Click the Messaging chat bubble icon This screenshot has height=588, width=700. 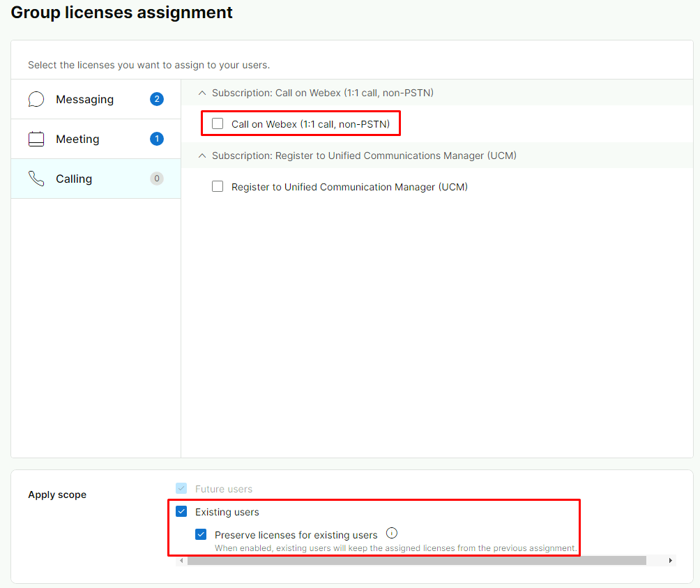tap(36, 100)
